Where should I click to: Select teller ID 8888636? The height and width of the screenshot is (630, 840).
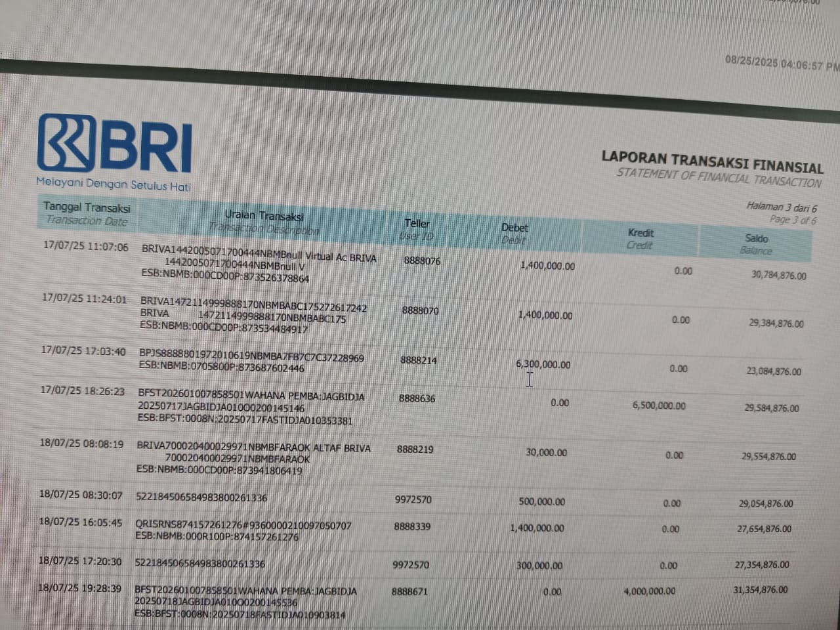coord(417,398)
